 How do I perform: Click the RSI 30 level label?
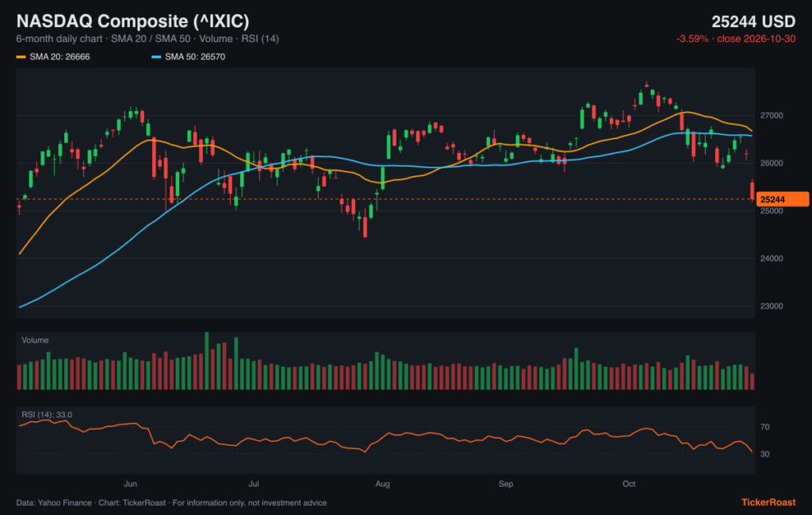pos(765,455)
